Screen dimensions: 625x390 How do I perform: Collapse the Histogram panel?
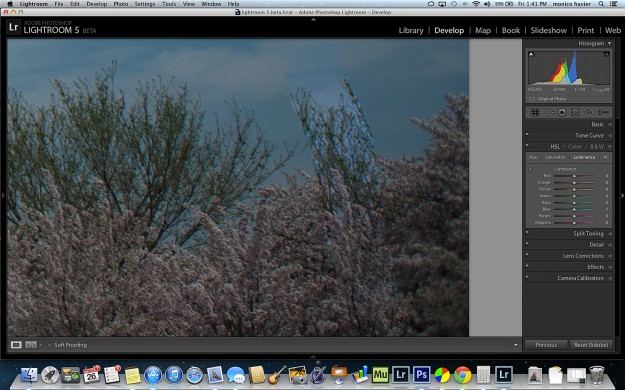(x=609, y=43)
